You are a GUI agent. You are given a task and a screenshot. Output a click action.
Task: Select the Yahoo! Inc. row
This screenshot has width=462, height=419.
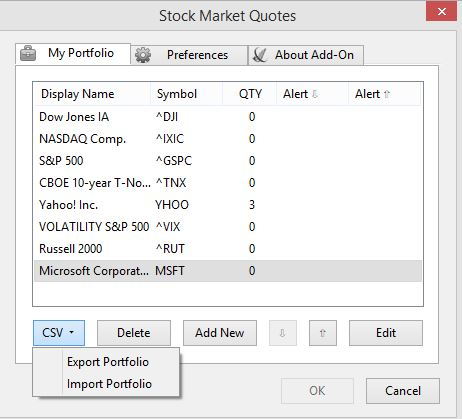pos(228,205)
